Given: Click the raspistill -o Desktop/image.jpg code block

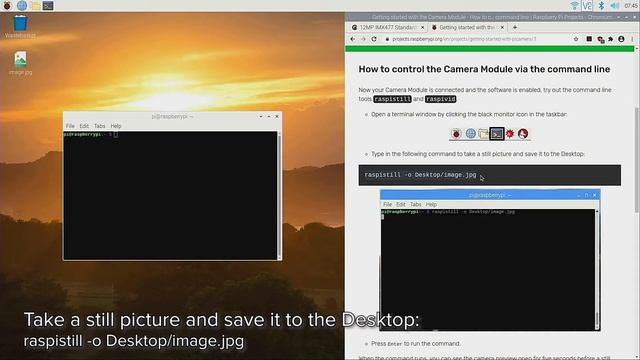Looking at the screenshot, I should [x=490, y=175].
